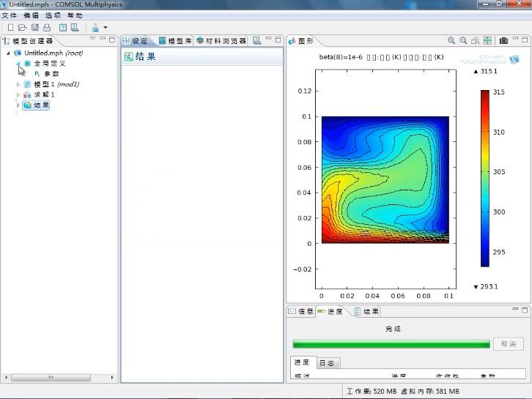This screenshot has height=399, width=532.
Task: Collapse the 全局定义 node
Action: (x=18, y=64)
